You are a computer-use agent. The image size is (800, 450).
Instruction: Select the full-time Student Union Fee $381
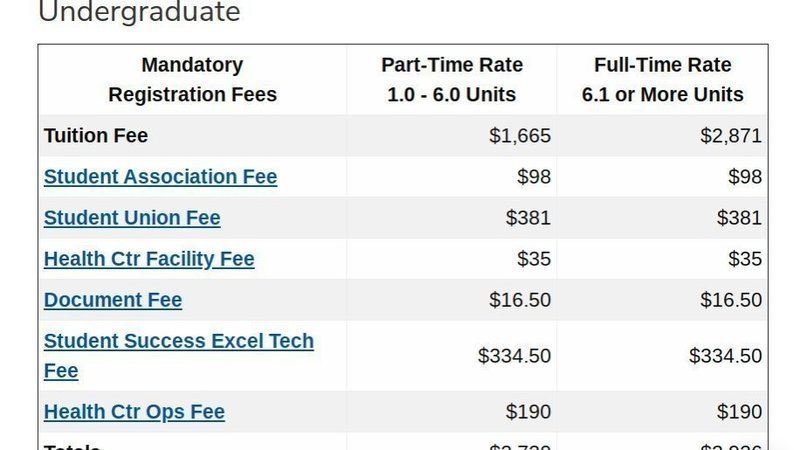coord(739,218)
